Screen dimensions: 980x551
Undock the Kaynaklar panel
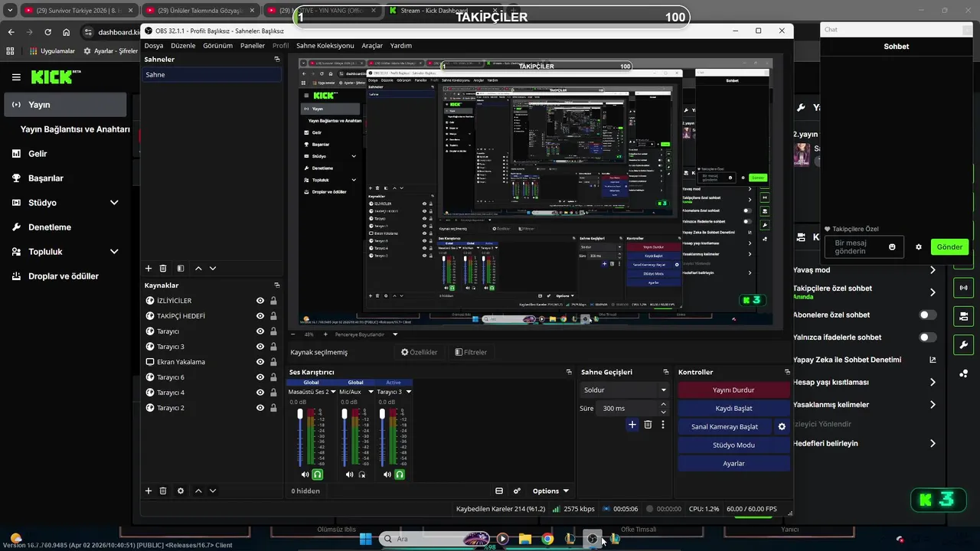[276, 285]
